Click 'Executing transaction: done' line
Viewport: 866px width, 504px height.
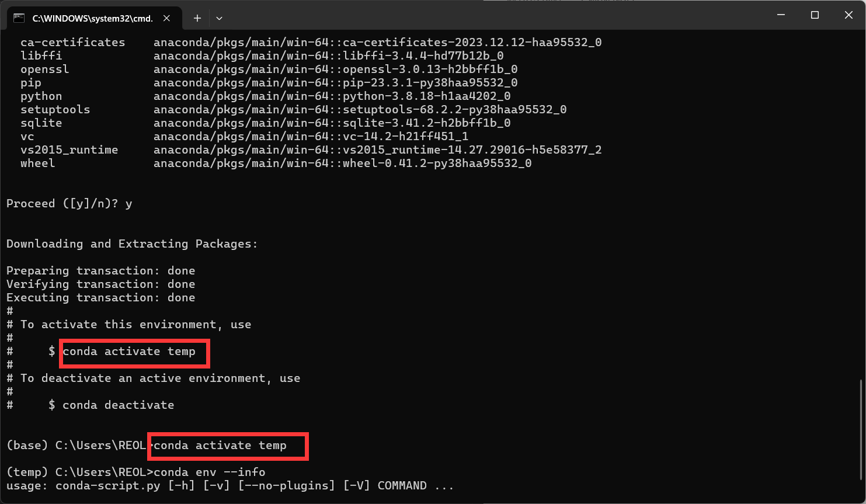tap(100, 298)
